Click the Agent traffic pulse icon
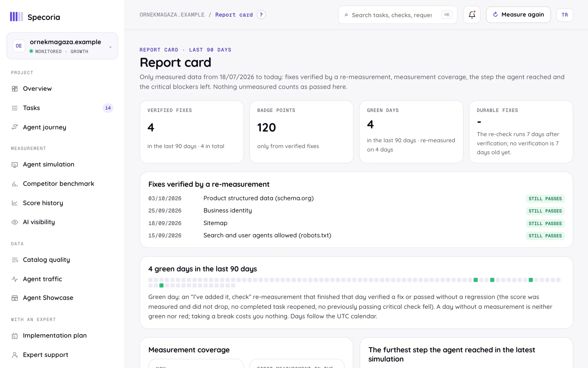588x368 pixels. pos(15,279)
